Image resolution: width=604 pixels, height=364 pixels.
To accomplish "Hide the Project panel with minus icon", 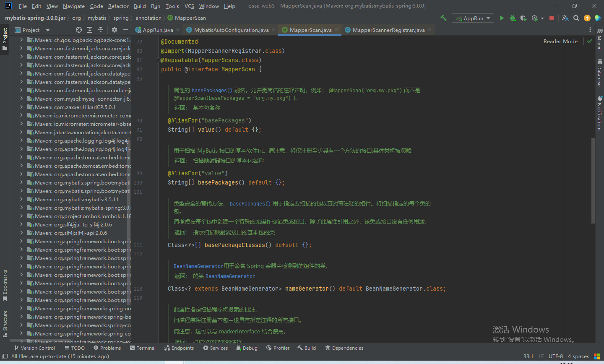I will pyautogui.click(x=125, y=30).
